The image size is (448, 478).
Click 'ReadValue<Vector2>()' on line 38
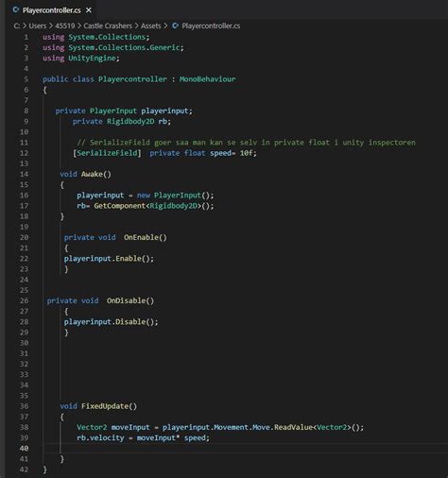(317, 427)
